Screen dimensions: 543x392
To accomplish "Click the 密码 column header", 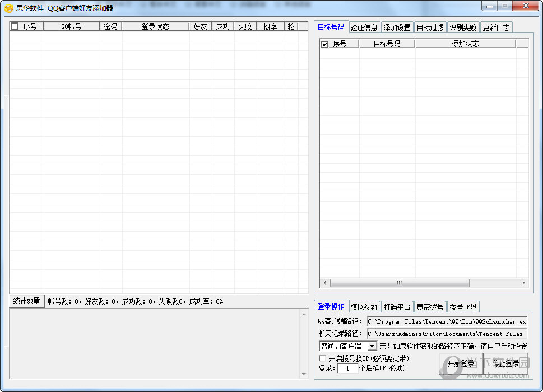I will pyautogui.click(x=111, y=26).
